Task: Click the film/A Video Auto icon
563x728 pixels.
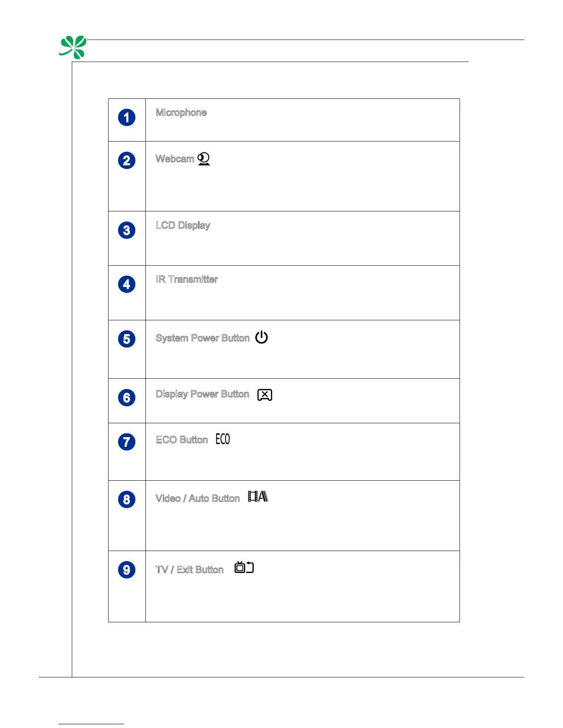Action: pos(258,496)
